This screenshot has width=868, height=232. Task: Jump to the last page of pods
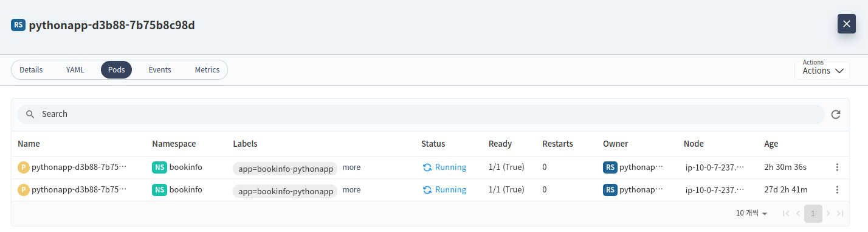[x=840, y=213]
